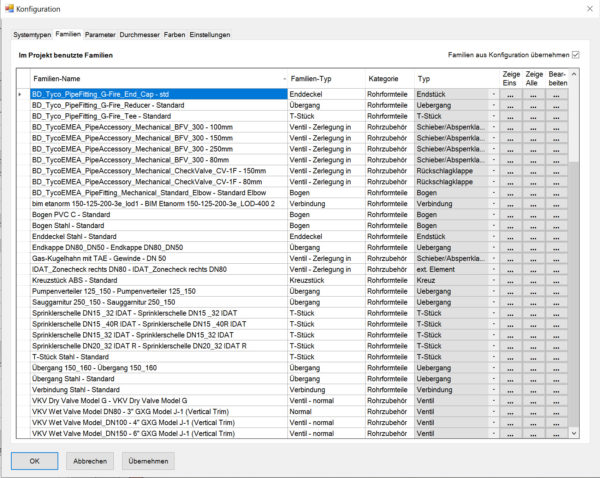Click Bearbeiten button for G-Fire_End_Cap row

(556, 94)
